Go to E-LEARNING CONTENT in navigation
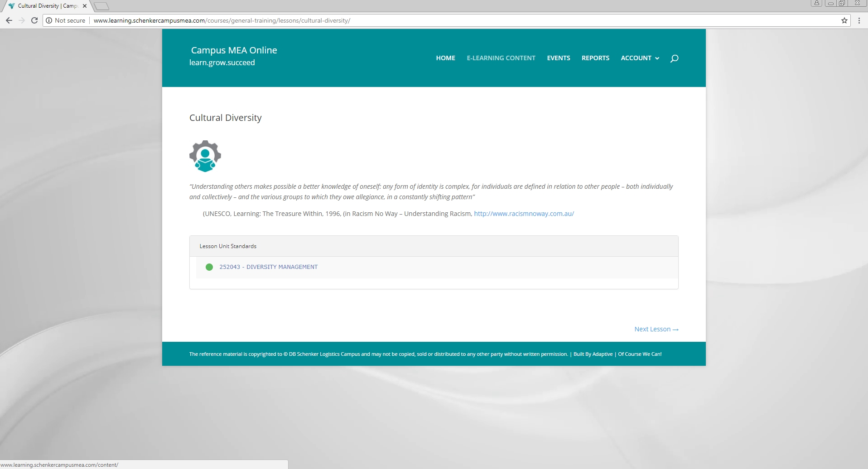The height and width of the screenshot is (469, 868). [x=501, y=58]
